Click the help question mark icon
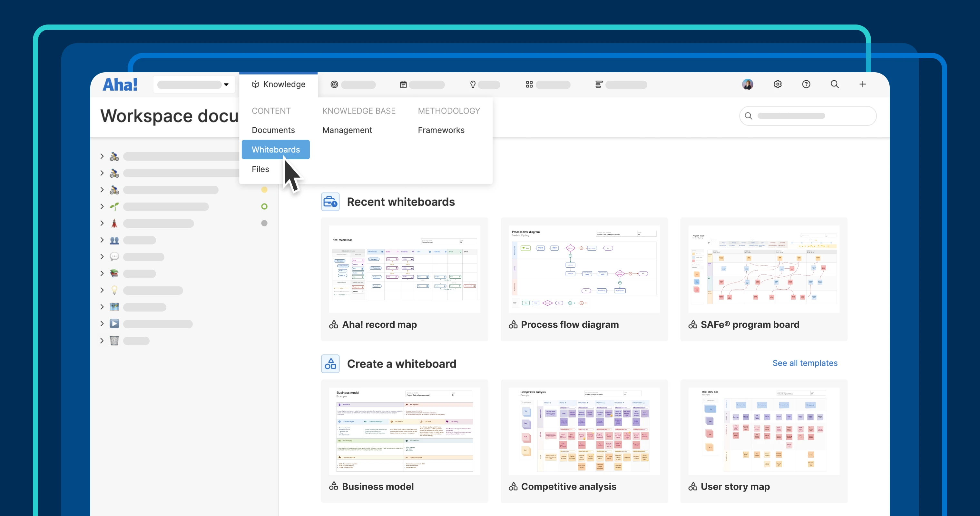980x516 pixels. tap(806, 84)
